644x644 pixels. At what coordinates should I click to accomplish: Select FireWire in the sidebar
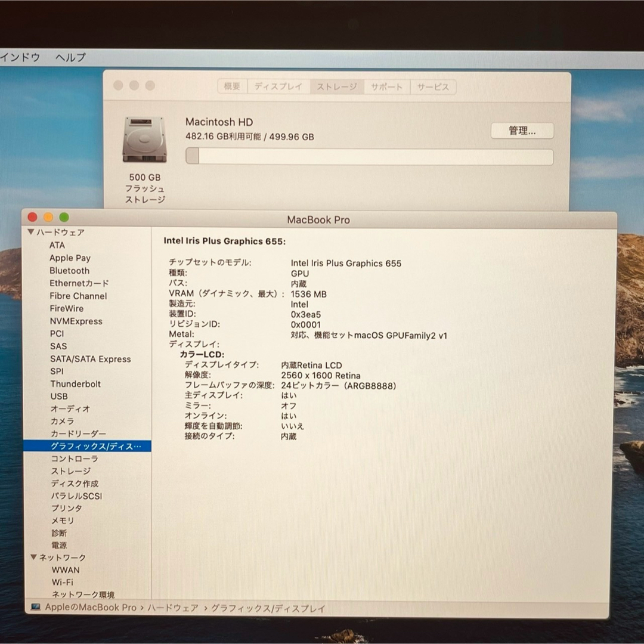(67, 308)
